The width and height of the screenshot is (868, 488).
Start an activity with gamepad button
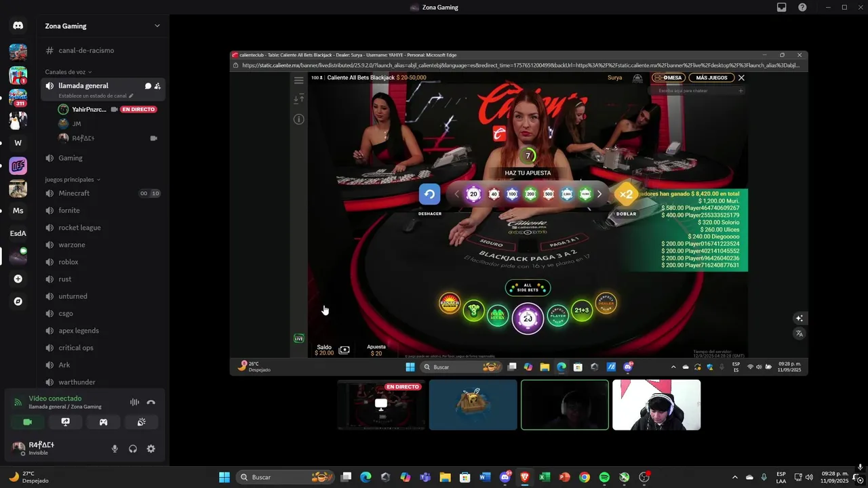click(103, 422)
